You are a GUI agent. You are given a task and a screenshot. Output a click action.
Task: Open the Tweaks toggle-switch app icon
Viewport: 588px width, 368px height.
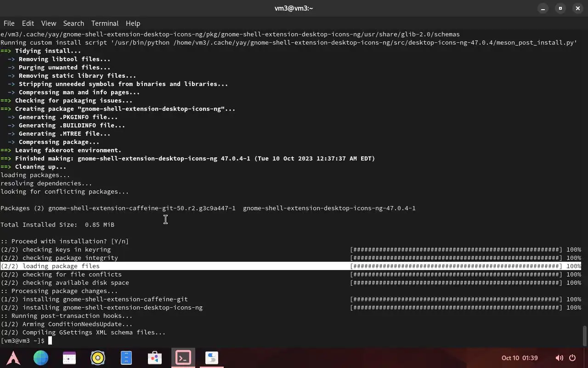click(x=212, y=358)
